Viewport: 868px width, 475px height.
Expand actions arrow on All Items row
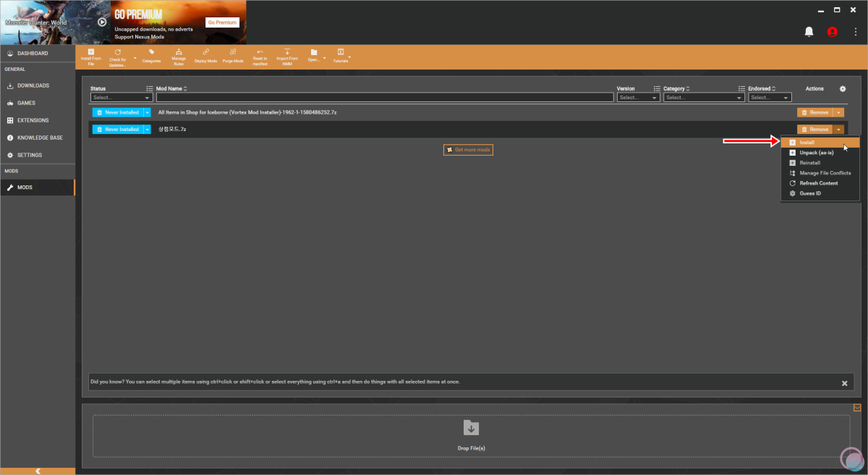click(838, 112)
